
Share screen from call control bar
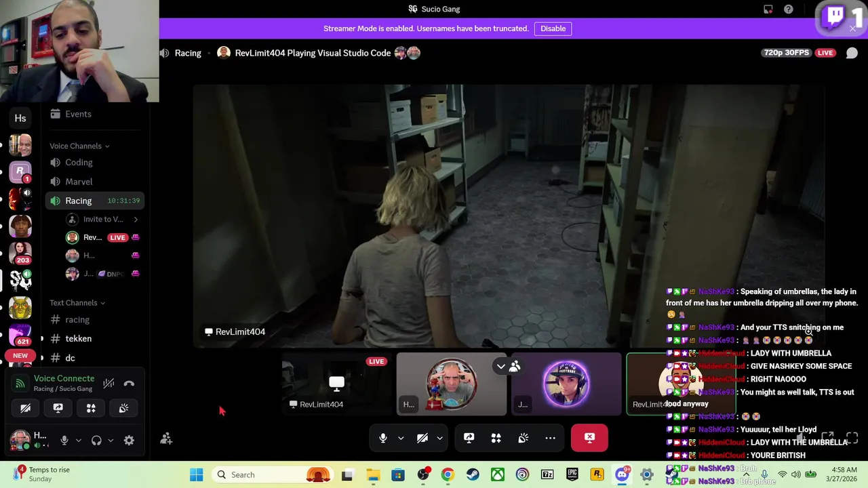pos(469,438)
